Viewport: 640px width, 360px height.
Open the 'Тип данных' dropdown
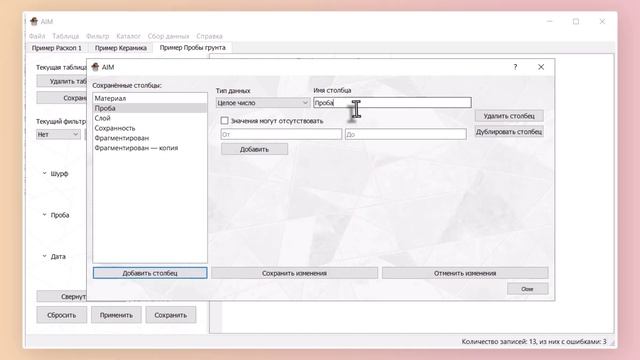tap(262, 103)
